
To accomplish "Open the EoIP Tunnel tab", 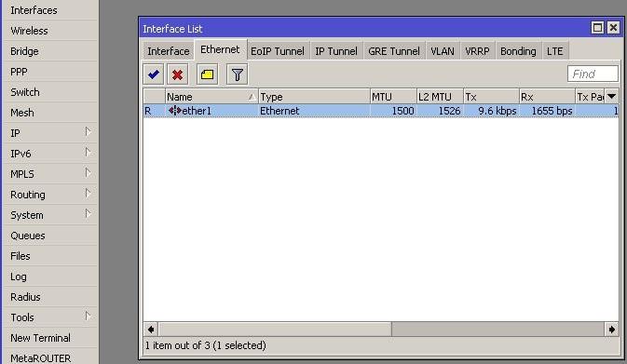I will [278, 51].
